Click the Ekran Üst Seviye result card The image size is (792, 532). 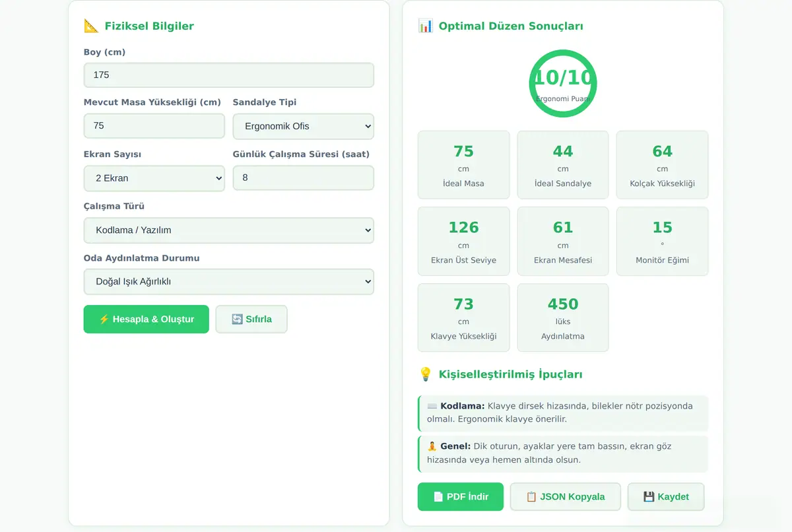pos(464,242)
